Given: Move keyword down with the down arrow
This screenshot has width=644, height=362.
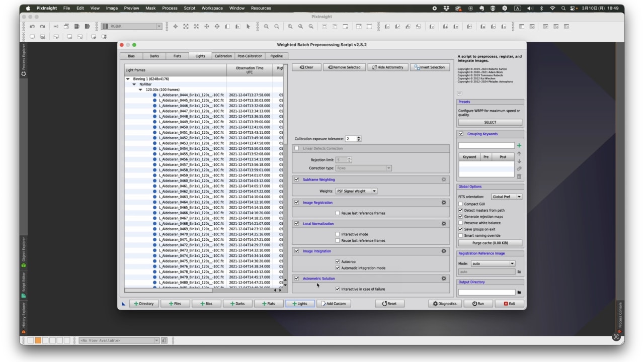Looking at the screenshot, I should [x=519, y=161].
